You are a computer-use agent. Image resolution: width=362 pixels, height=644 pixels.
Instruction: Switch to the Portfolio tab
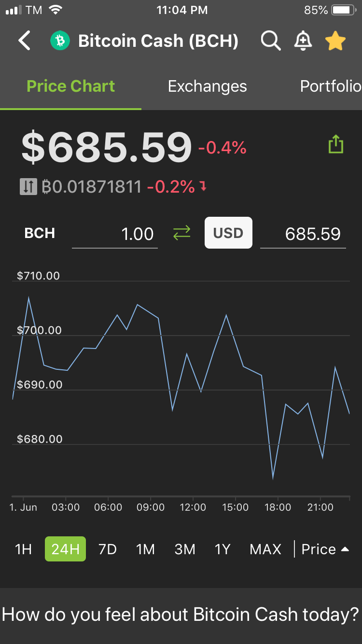click(x=331, y=86)
